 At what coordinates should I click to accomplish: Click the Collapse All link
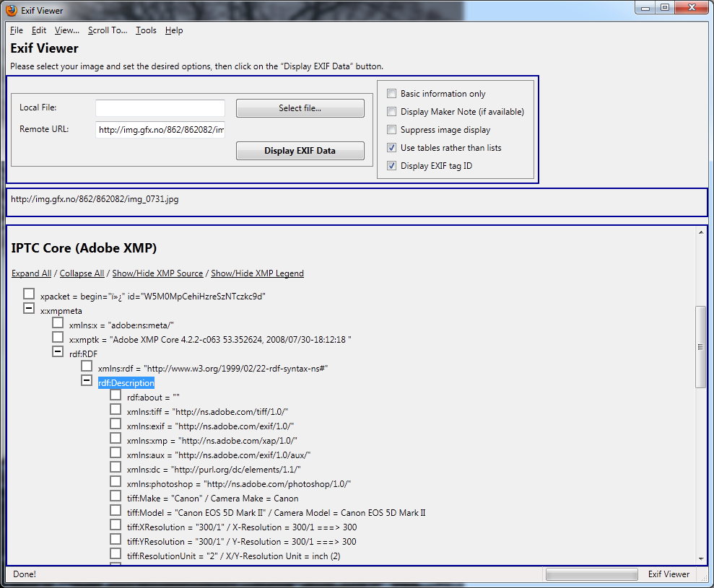(x=82, y=273)
